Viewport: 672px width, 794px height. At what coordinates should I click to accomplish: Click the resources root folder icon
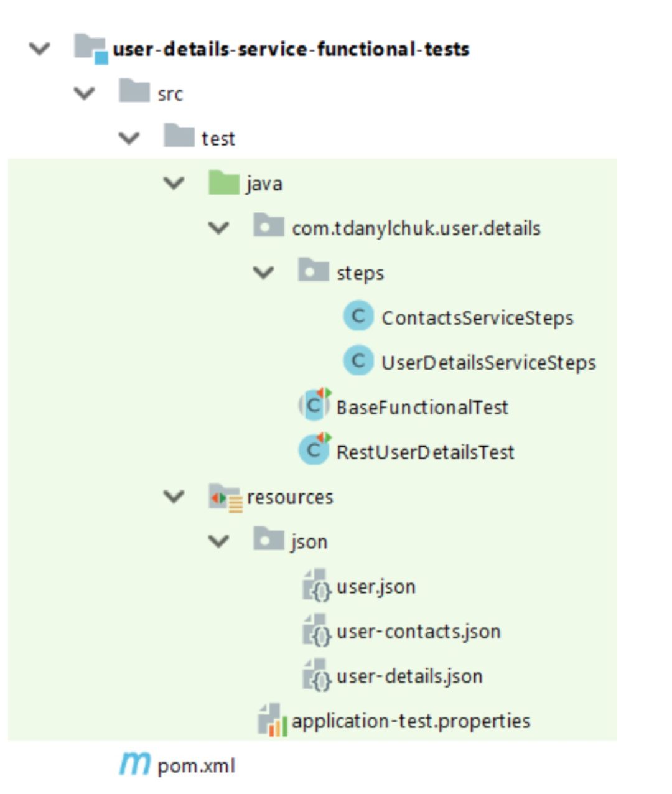[x=225, y=497]
